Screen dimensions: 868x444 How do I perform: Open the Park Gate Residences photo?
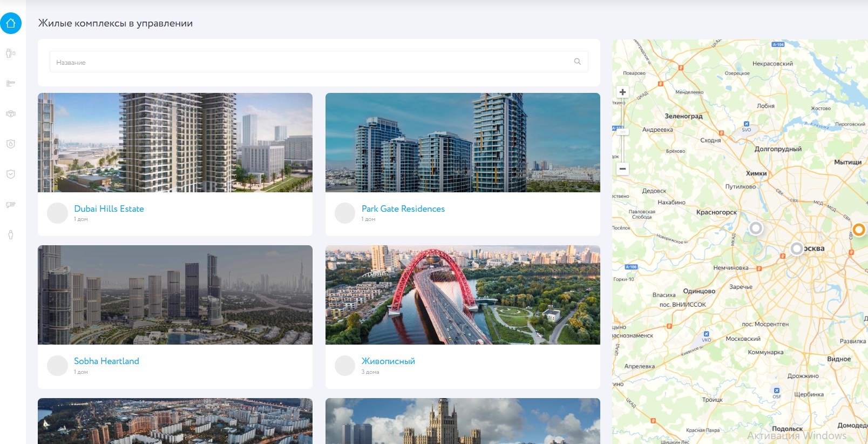click(463, 143)
